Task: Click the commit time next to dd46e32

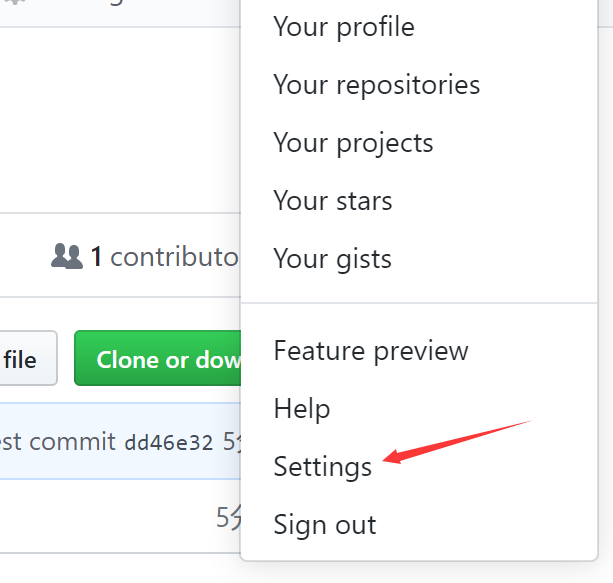Action: click(x=232, y=442)
